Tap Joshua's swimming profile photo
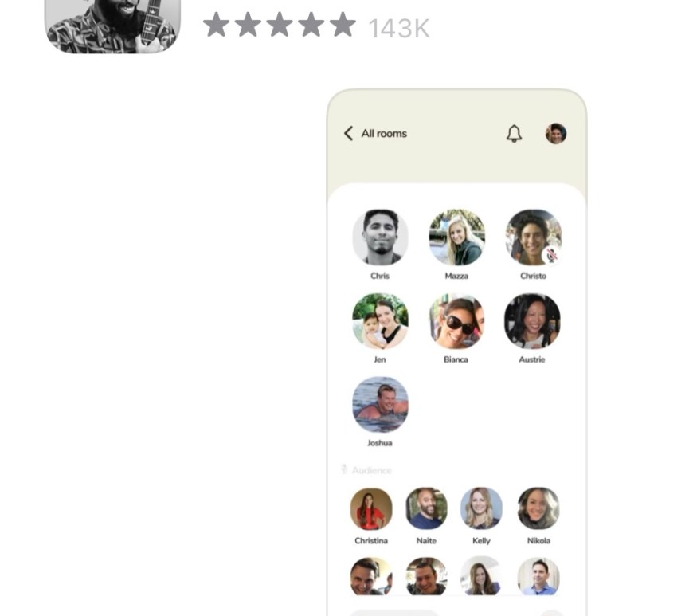This screenshot has height=616, width=693. click(380, 405)
